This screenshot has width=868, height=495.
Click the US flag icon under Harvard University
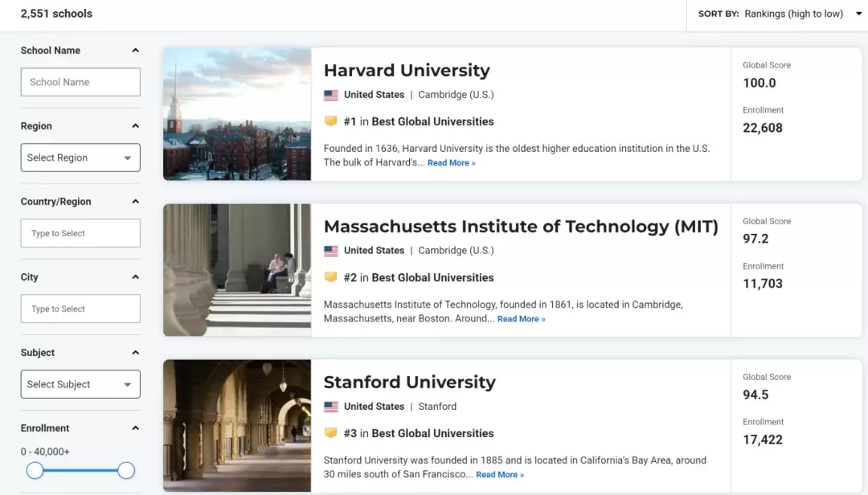(x=331, y=96)
